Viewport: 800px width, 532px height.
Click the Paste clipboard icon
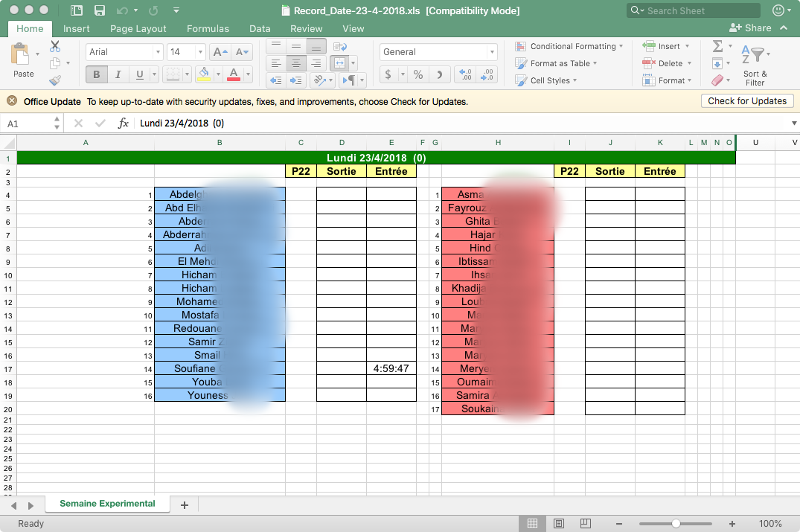(20, 54)
